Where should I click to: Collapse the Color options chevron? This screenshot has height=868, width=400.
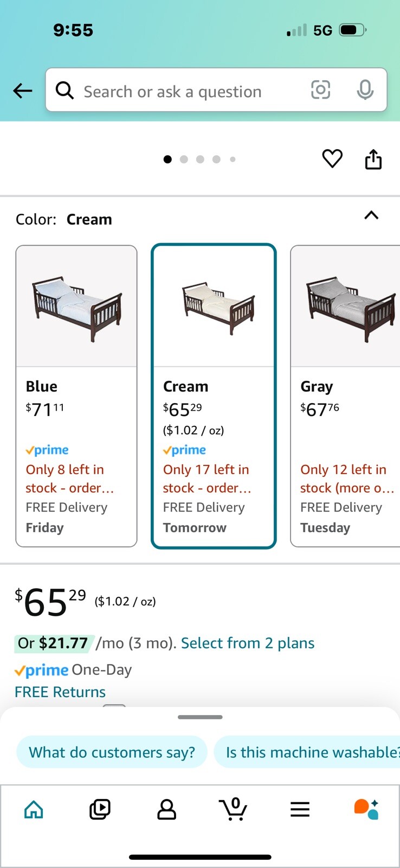point(371,216)
